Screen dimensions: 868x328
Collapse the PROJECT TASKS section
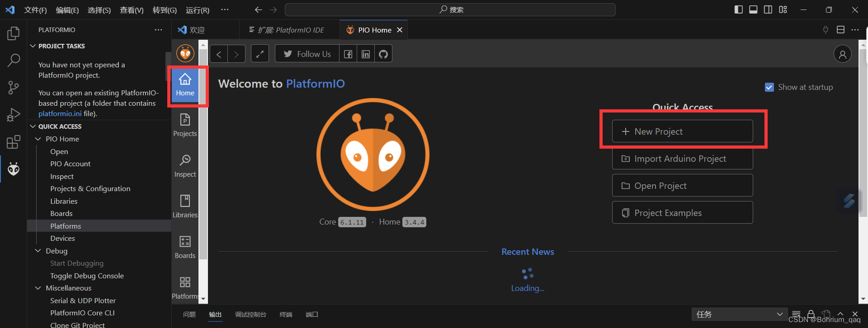pos(33,46)
